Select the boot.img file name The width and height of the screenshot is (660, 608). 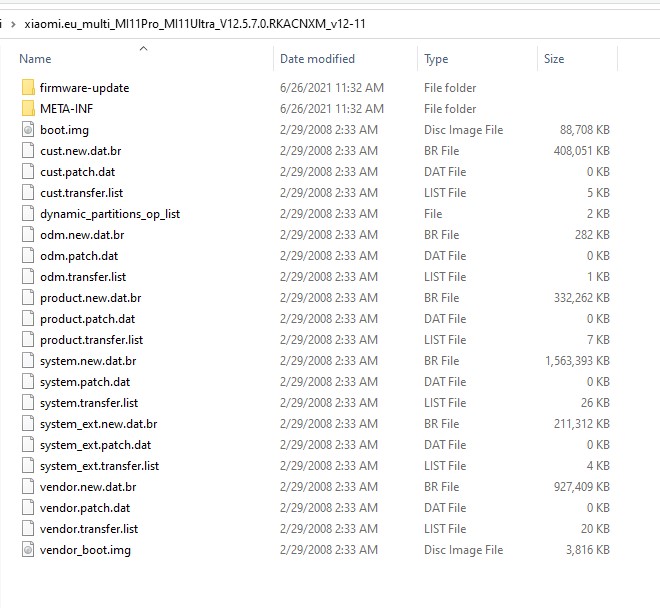pos(64,130)
